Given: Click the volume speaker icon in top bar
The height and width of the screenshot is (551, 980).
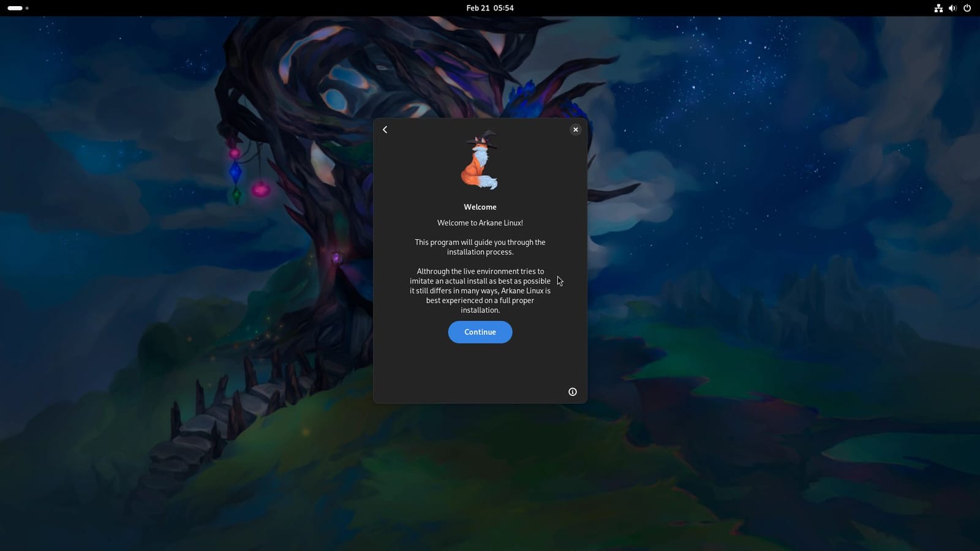Looking at the screenshot, I should pos(952,8).
